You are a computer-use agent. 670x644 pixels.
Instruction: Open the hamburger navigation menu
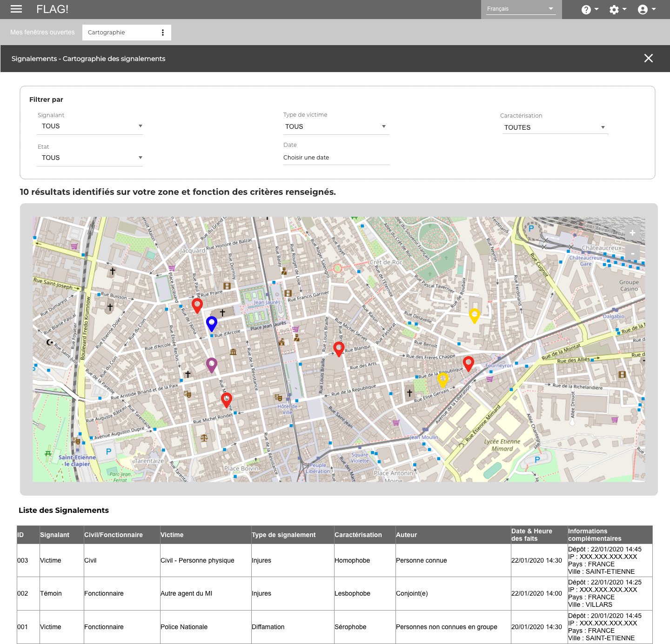(16, 9)
